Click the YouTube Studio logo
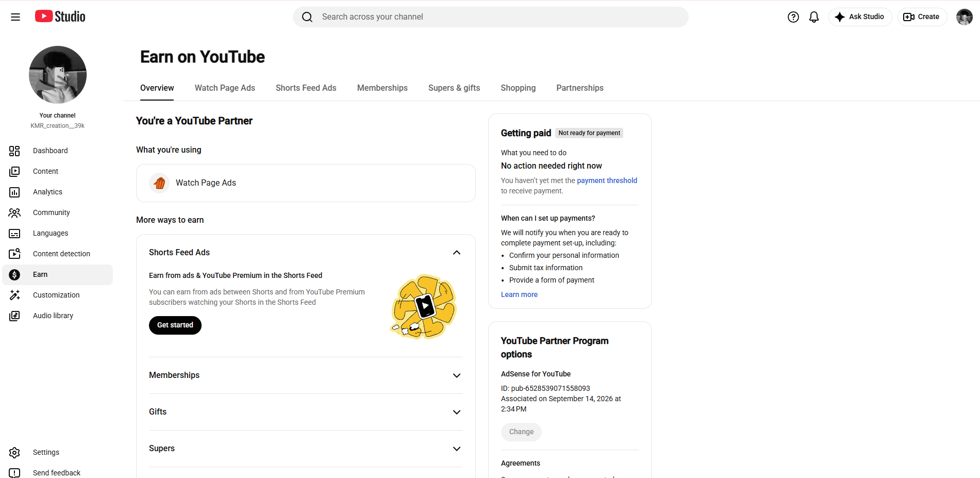The height and width of the screenshot is (478, 980). click(60, 17)
